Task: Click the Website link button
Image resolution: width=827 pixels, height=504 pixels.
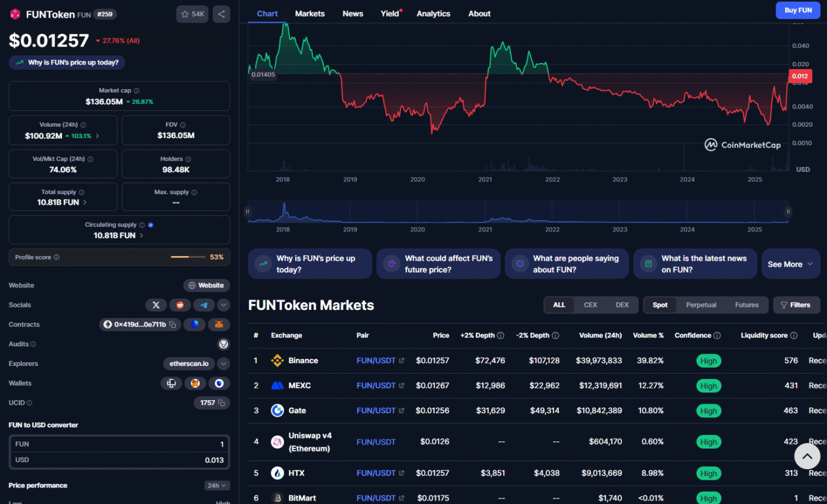Action: 206,286
